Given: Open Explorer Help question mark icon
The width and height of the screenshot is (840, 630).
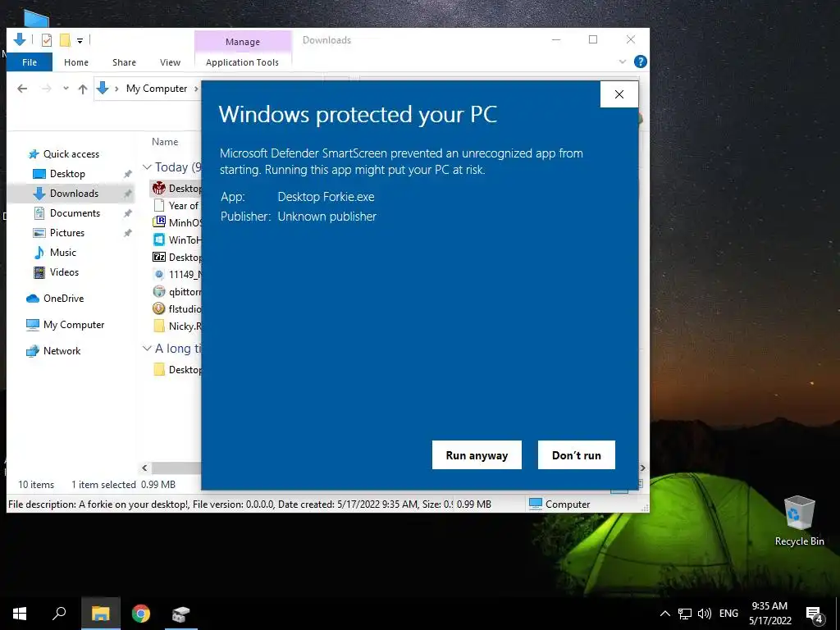Looking at the screenshot, I should point(640,62).
